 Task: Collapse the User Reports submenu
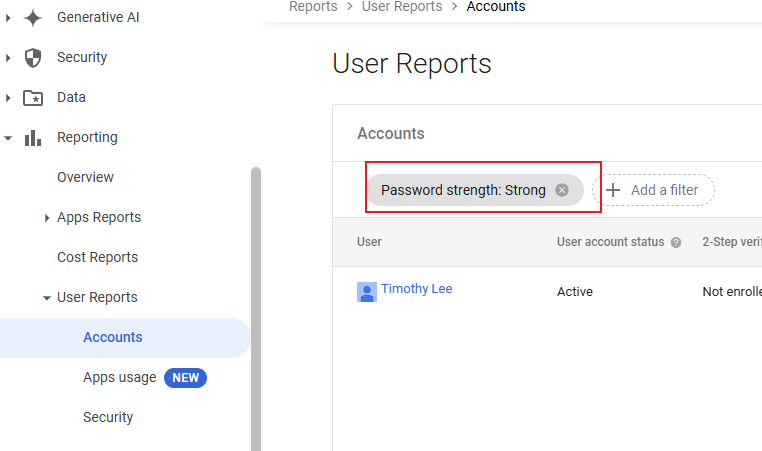[x=47, y=297]
